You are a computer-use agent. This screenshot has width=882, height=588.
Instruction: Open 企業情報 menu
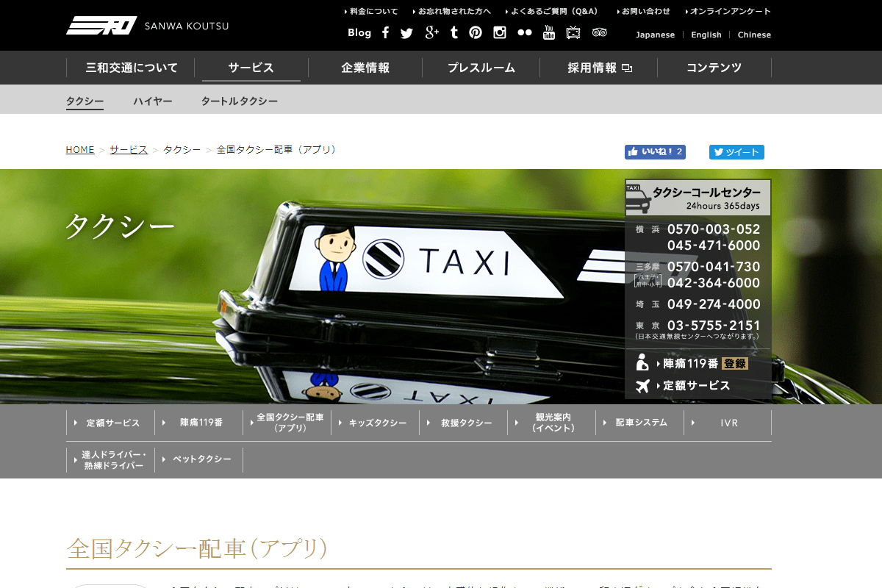tap(365, 68)
